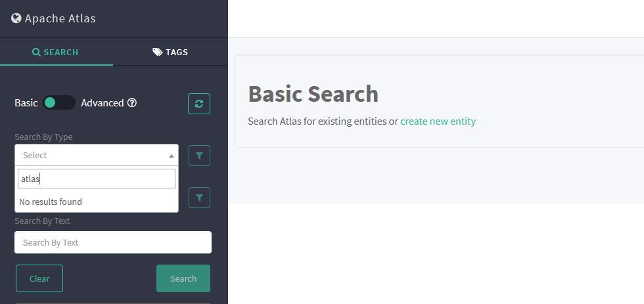Click the No results found message
The height and width of the screenshot is (304, 644).
51,202
